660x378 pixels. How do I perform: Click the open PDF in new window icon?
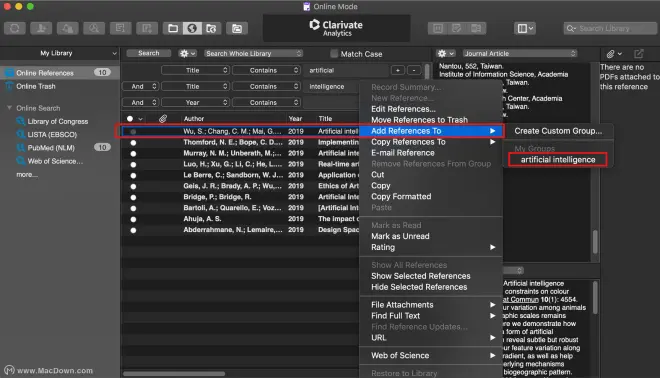[x=639, y=53]
